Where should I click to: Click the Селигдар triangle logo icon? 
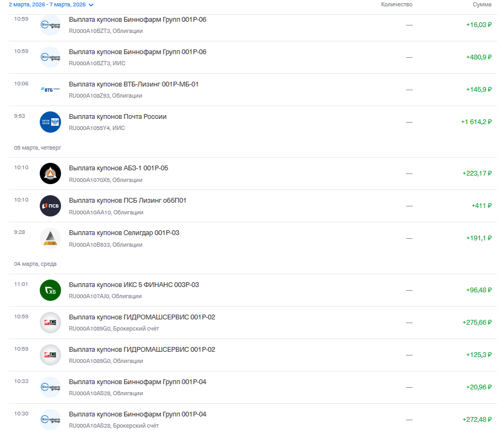click(50, 238)
